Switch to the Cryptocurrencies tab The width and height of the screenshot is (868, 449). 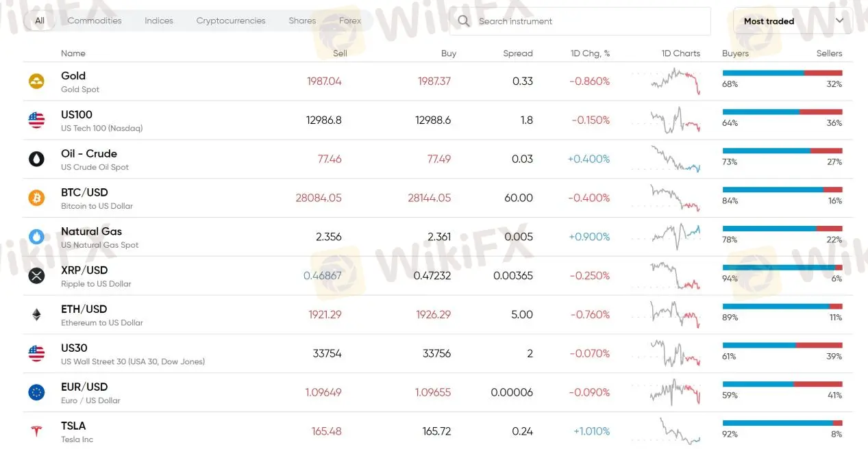point(230,21)
